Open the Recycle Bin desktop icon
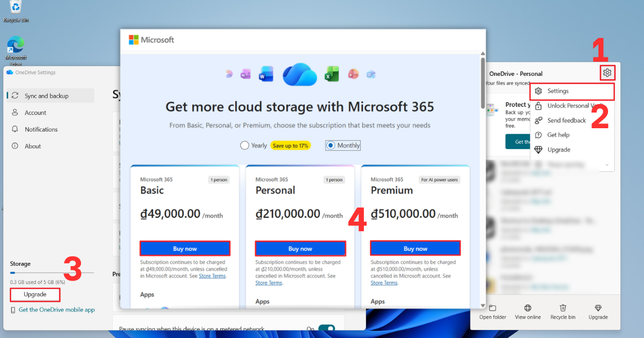Viewport: 644px width, 338px height. [16, 11]
